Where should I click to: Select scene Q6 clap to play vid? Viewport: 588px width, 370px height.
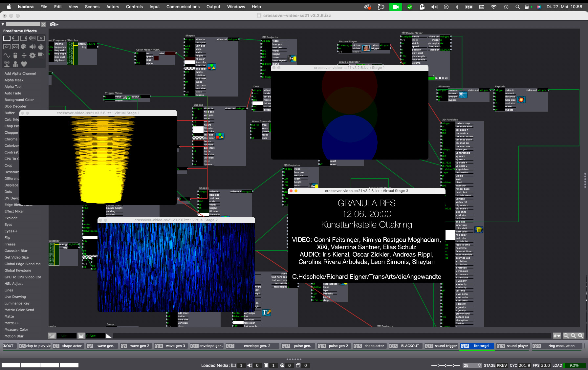coord(35,346)
